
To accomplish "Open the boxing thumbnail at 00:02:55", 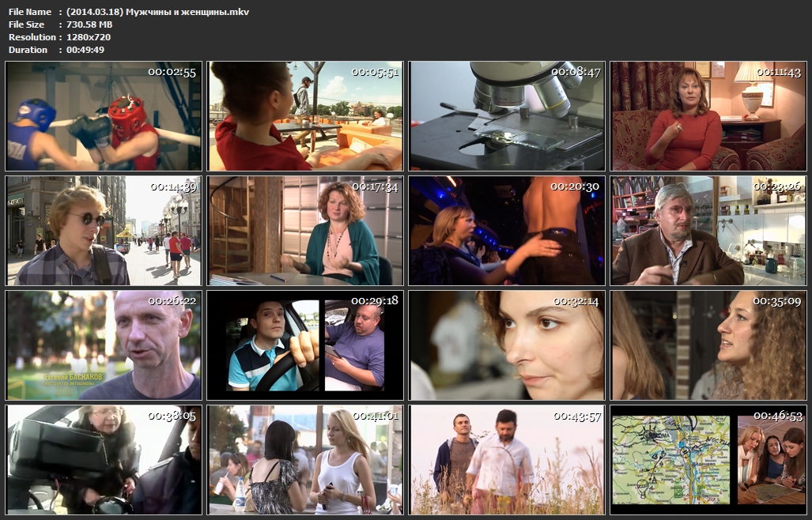I will (x=104, y=116).
